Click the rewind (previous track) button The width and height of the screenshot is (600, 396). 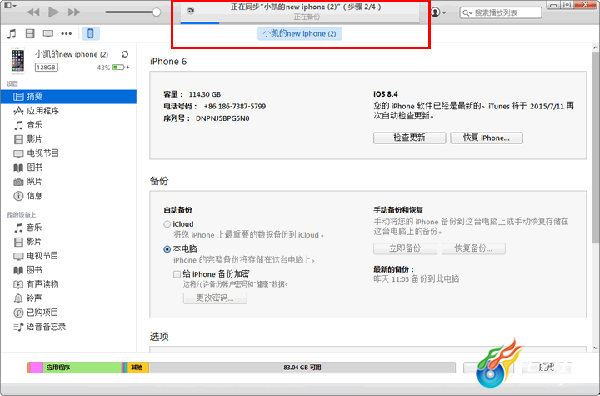[x=34, y=12]
